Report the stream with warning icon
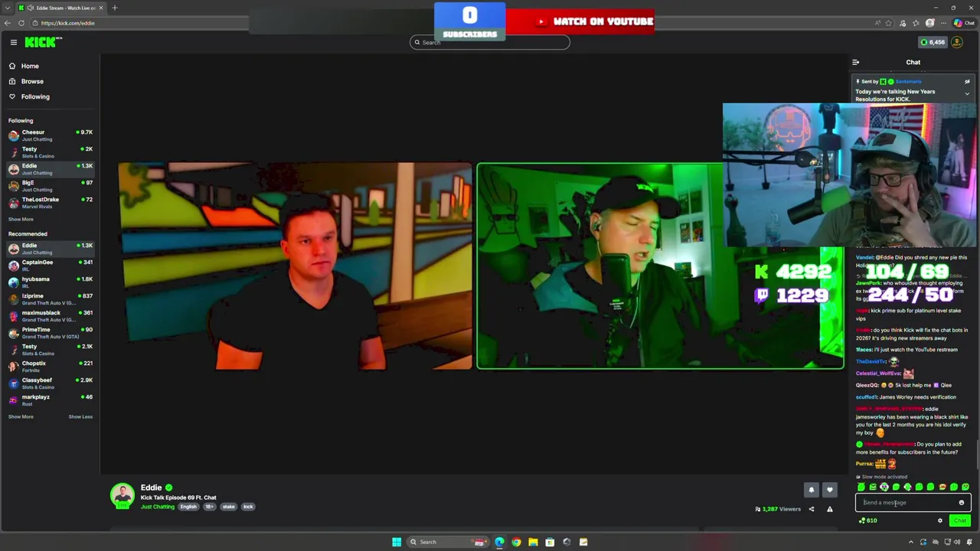980x551 pixels. point(829,509)
